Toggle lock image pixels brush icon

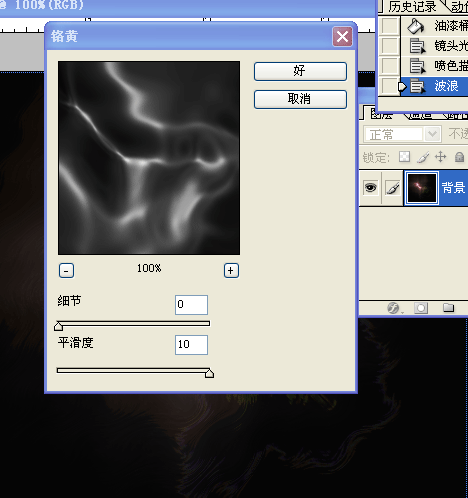point(423,157)
